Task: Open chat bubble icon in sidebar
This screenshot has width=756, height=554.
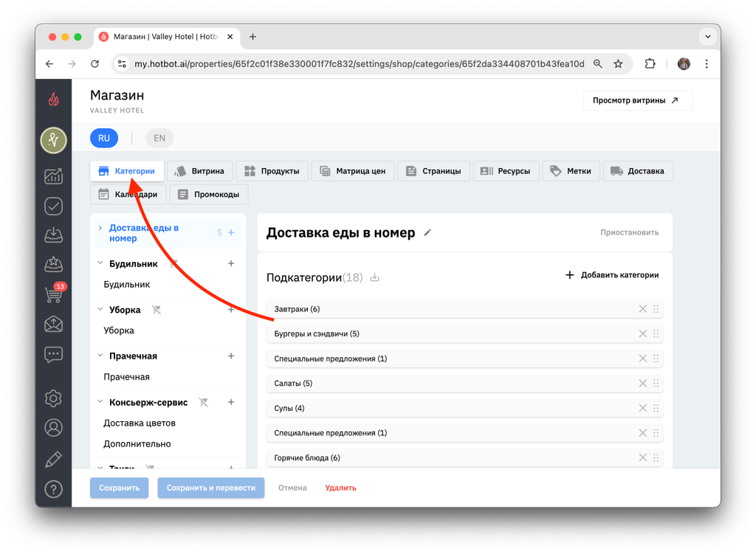Action: pos(53,355)
